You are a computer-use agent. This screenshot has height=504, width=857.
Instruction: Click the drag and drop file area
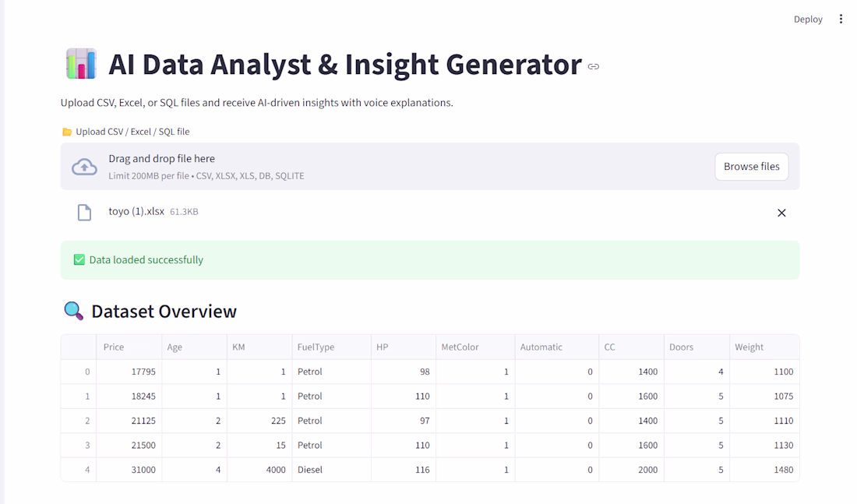point(390,167)
